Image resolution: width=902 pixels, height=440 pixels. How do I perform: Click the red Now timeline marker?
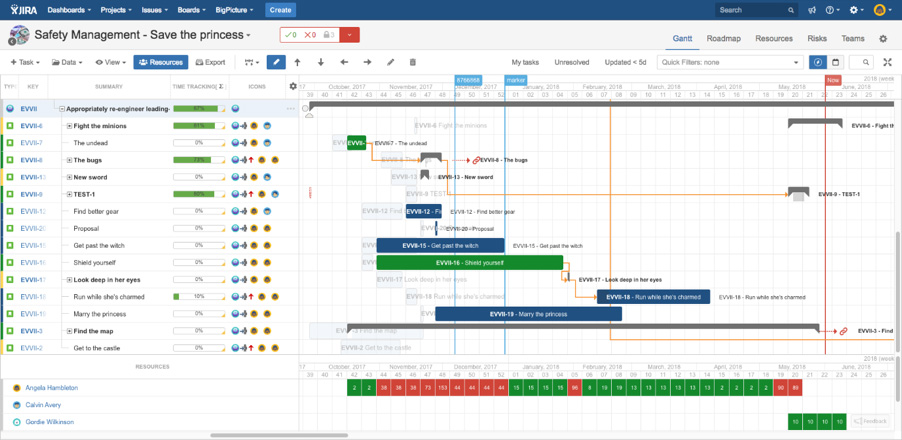point(833,80)
